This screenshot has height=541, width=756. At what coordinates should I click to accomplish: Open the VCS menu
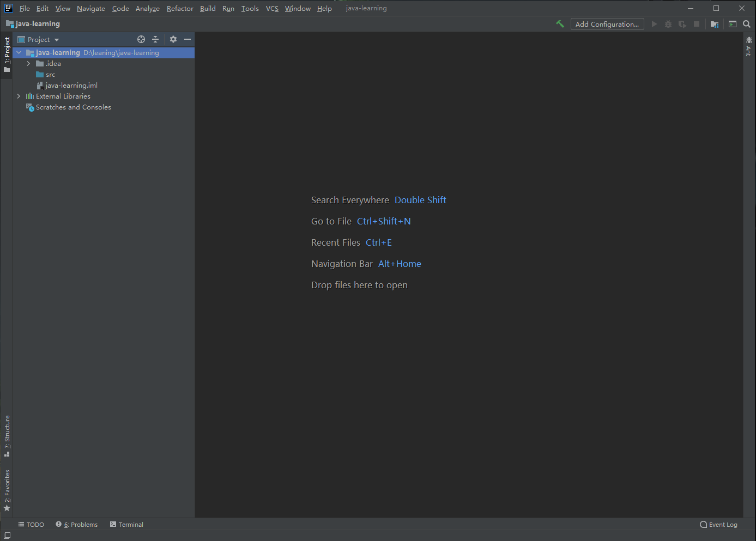(x=272, y=8)
